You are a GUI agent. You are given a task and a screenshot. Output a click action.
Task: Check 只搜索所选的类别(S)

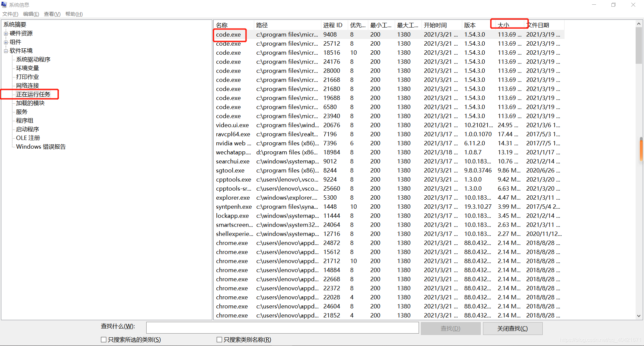104,340
